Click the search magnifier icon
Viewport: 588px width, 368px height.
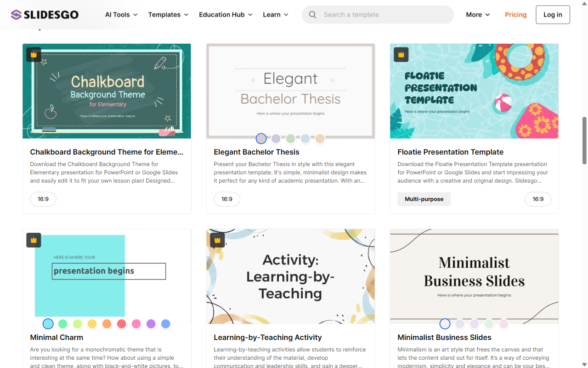(313, 15)
